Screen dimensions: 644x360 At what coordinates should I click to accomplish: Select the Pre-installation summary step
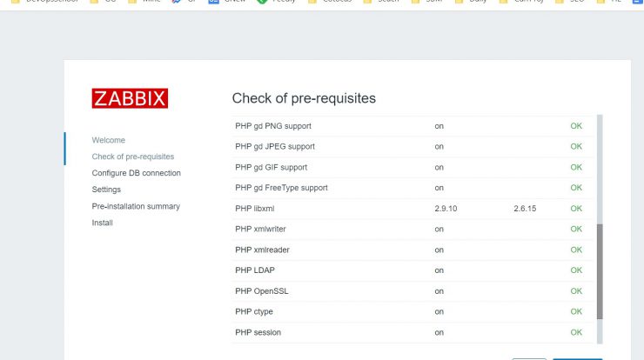[136, 206]
